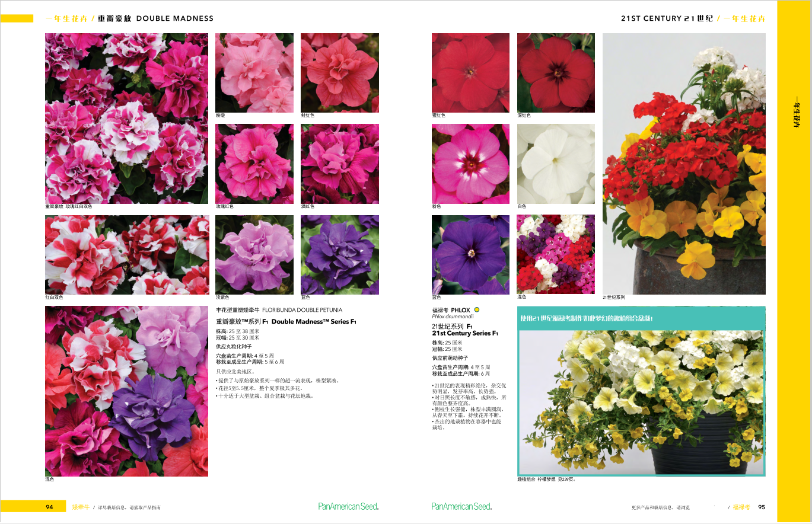The image size is (812, 524).
Task: Click the 粉缎 pink double petunia photo
Action: [254, 73]
